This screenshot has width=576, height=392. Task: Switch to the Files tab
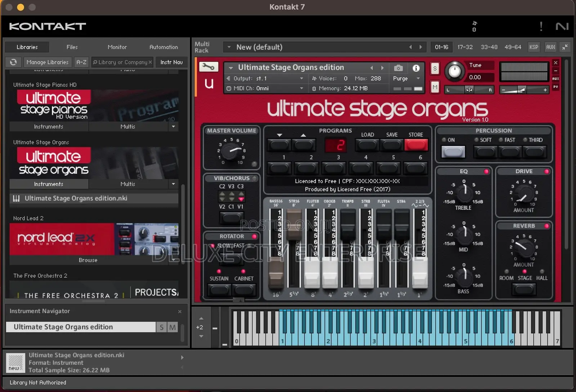click(72, 47)
